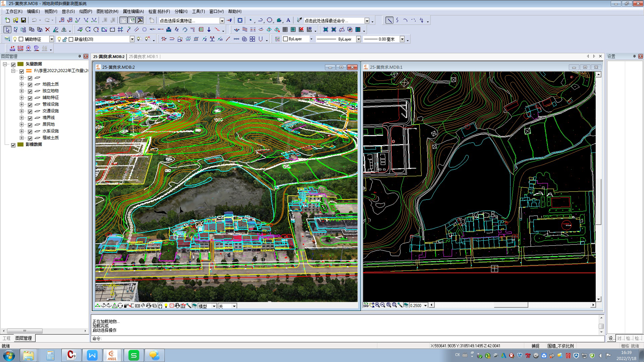Click the mirror (flip) tool icon
This screenshot has width=644, height=362.
pyautogui.click(x=64, y=30)
